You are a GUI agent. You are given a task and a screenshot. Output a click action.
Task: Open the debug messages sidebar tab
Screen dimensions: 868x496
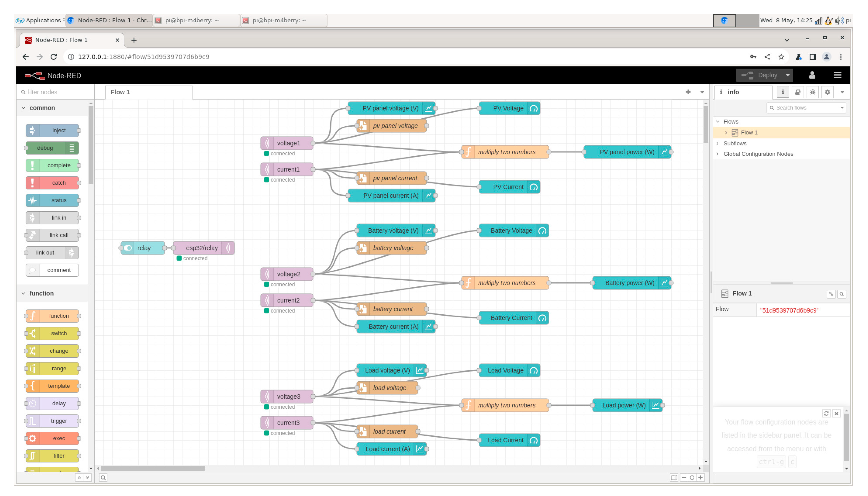click(x=812, y=92)
